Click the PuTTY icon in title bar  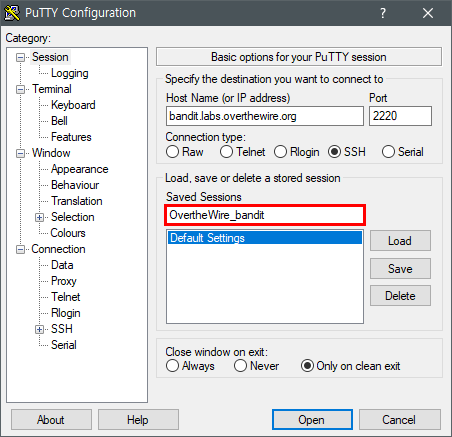[12, 13]
